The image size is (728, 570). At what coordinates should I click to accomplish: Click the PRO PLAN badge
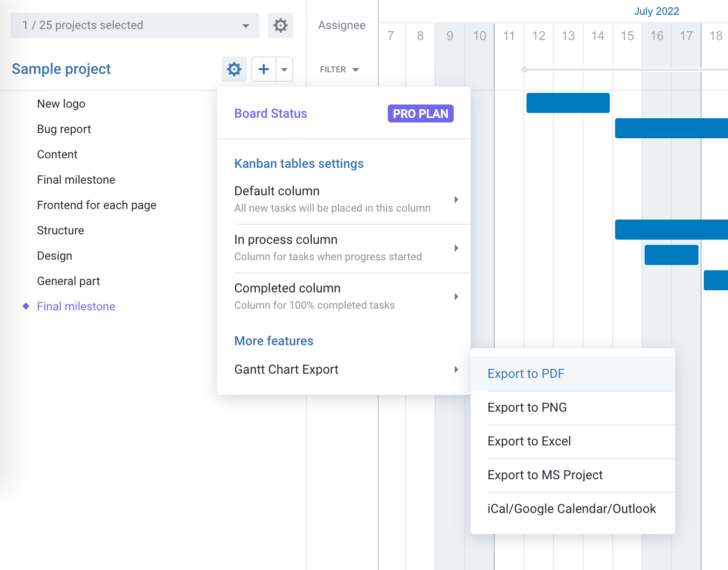(x=420, y=113)
